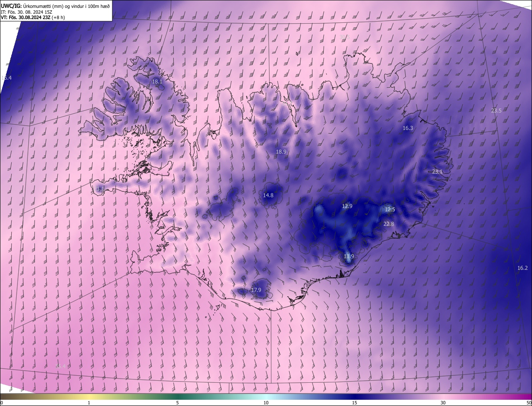Click the 17.9 value on the southern glacier
This screenshot has width=532, height=406.
coord(256,290)
